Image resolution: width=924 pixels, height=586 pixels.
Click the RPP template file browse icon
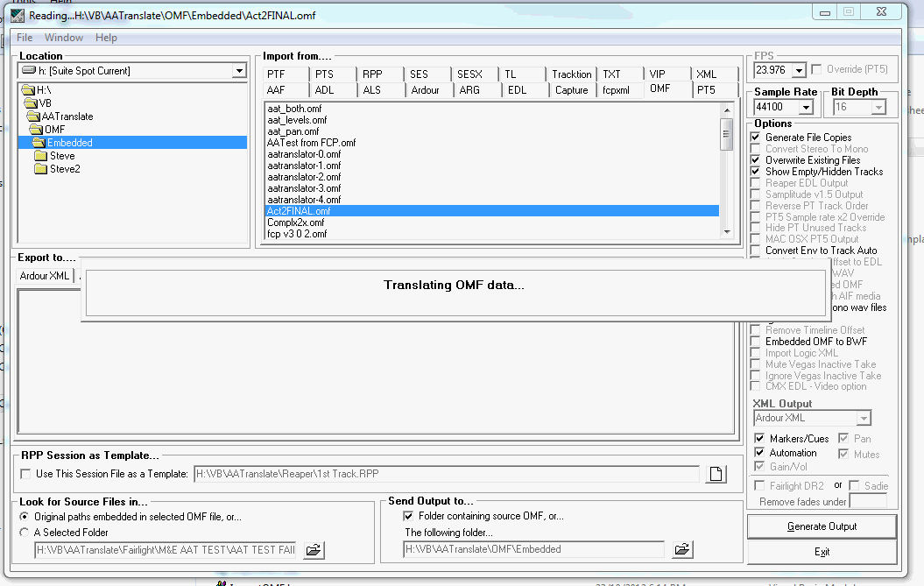[x=716, y=474]
